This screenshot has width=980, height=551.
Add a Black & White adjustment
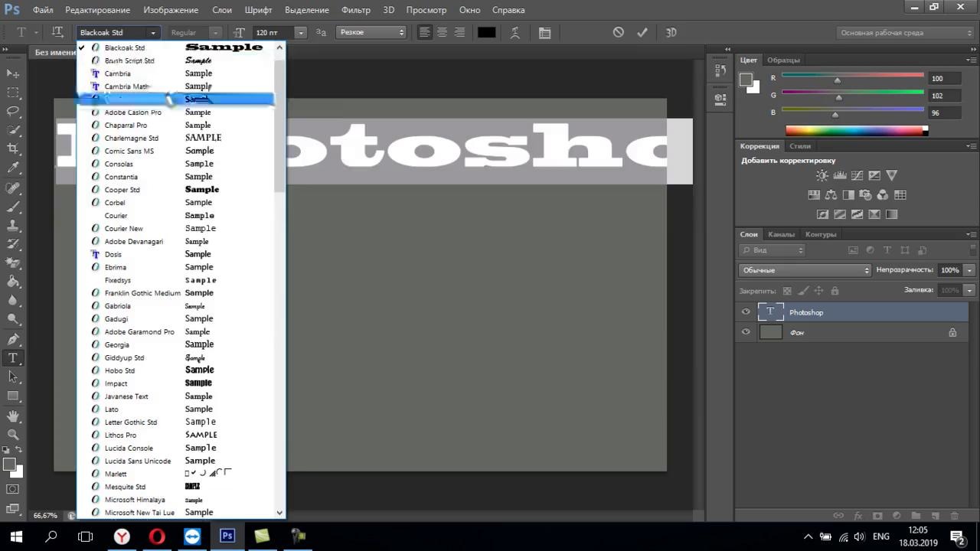(x=848, y=195)
